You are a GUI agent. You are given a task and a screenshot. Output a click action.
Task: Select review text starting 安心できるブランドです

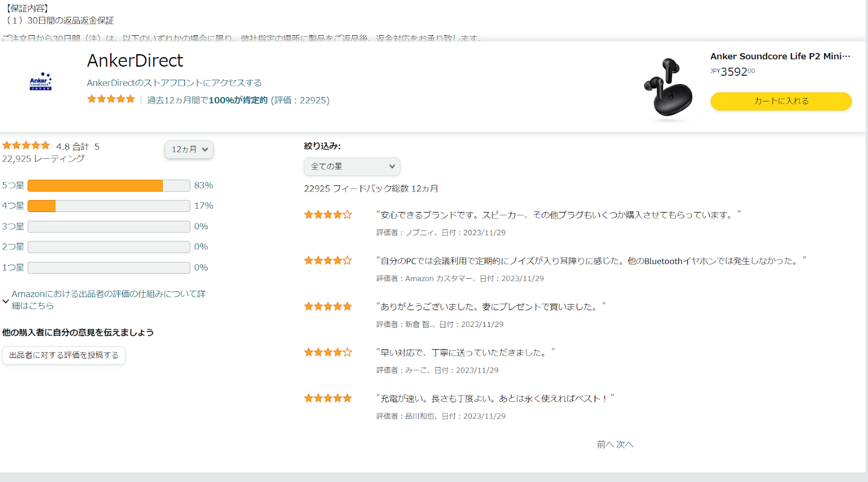tap(558, 215)
